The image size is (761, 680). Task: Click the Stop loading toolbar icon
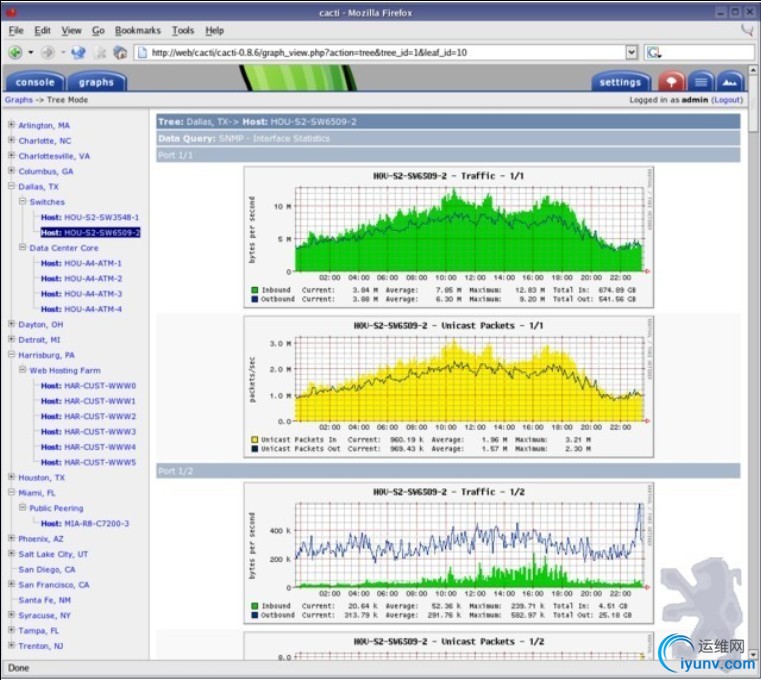pyautogui.click(x=99, y=52)
